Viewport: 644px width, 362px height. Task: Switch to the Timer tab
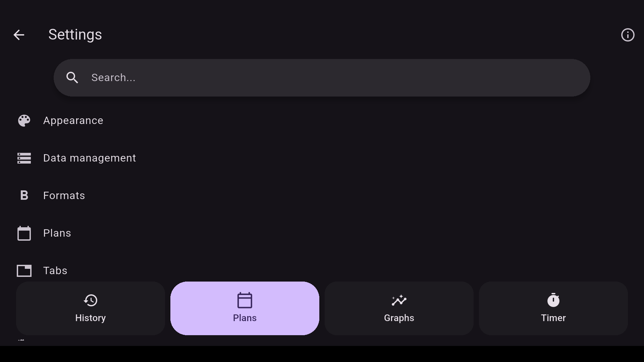click(553, 308)
